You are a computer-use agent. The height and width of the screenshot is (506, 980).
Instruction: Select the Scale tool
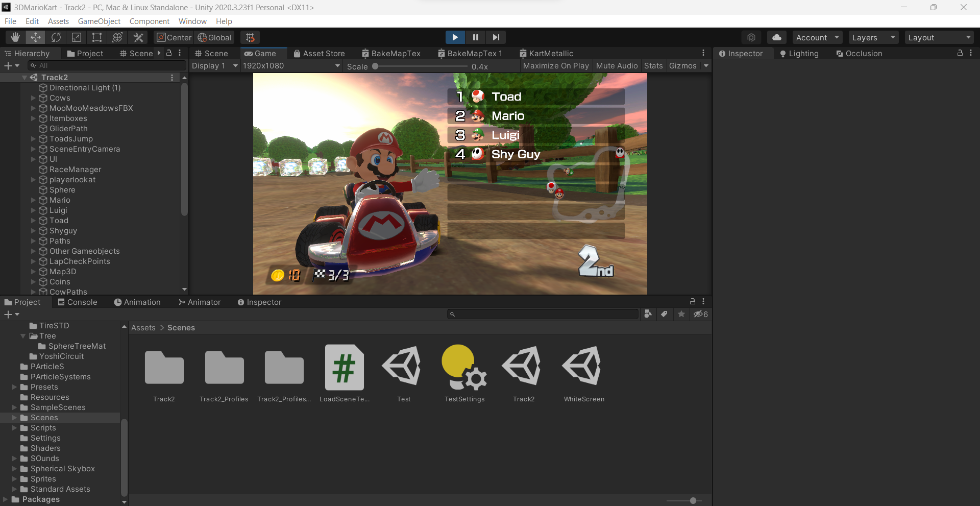point(77,37)
